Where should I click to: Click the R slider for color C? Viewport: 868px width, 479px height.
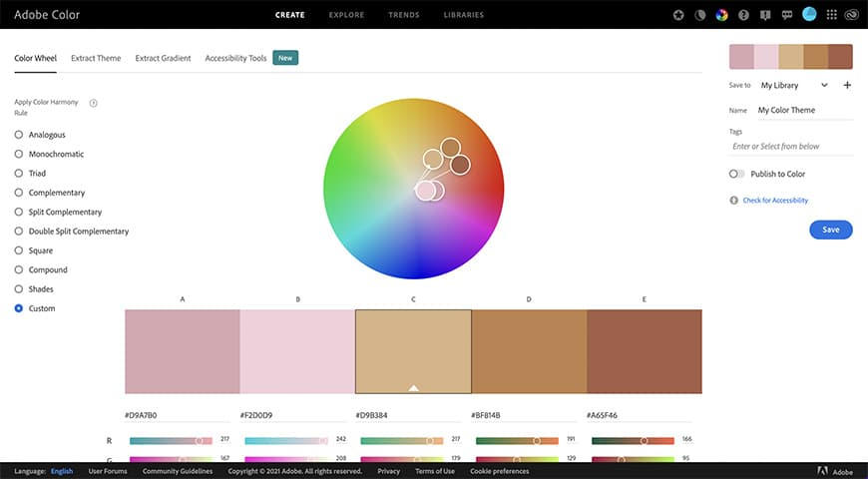click(402, 441)
